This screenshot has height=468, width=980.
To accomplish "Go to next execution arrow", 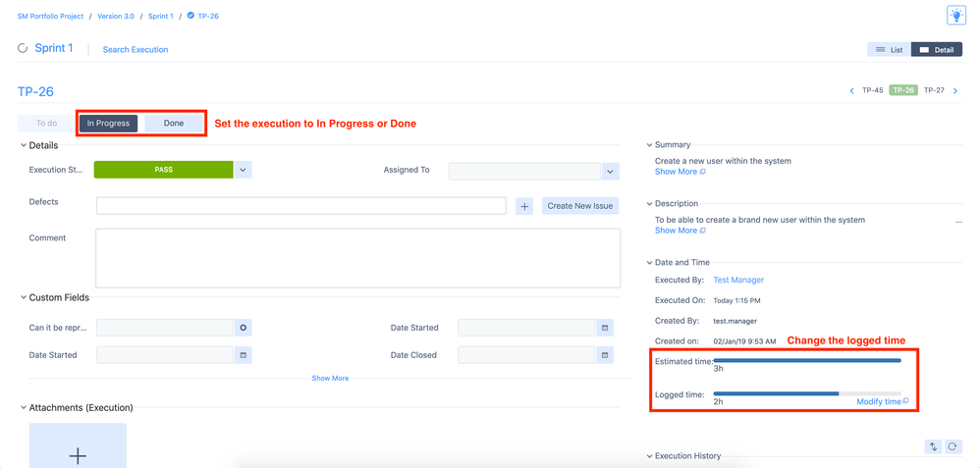I will 955,91.
